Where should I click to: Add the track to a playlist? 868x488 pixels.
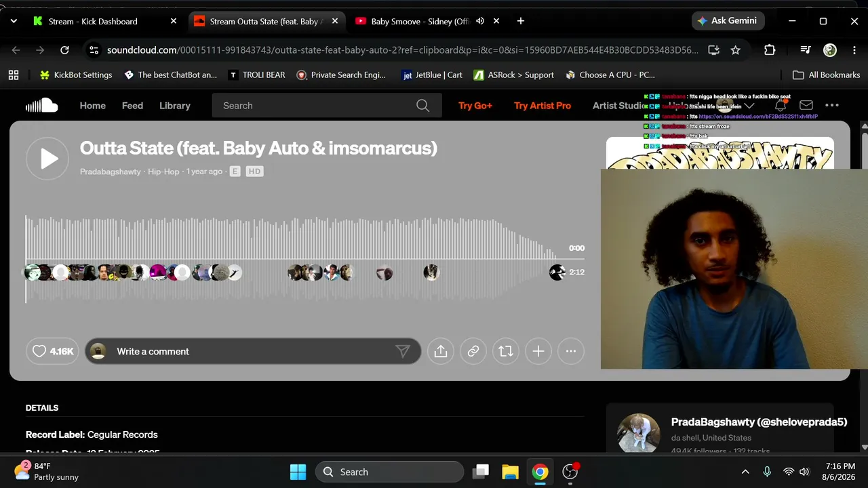click(x=538, y=351)
